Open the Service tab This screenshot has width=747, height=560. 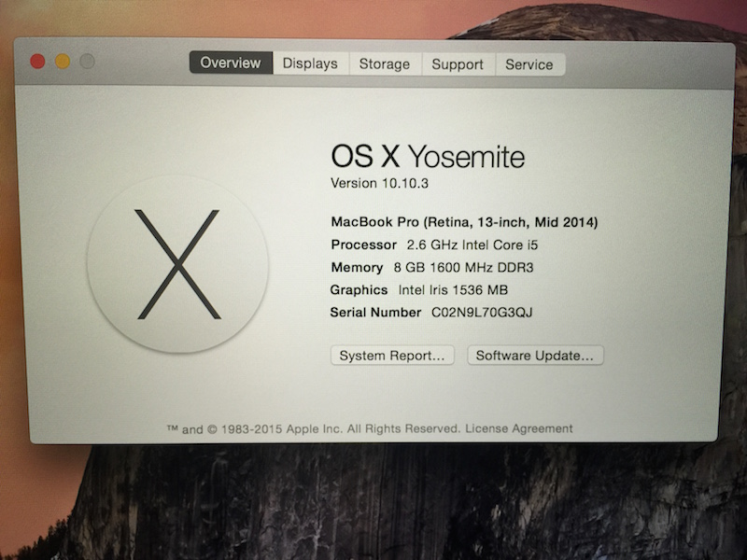pyautogui.click(x=529, y=64)
